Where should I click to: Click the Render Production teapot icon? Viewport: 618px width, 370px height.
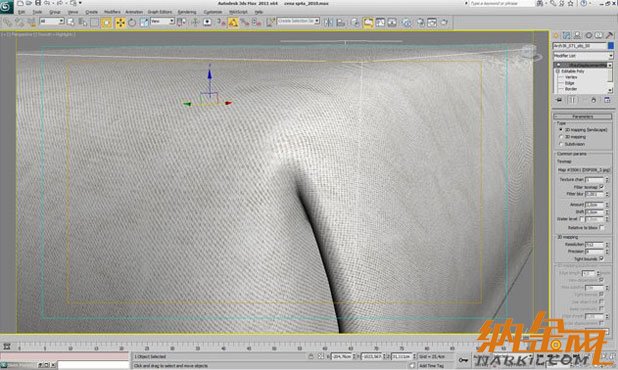[x=444, y=22]
